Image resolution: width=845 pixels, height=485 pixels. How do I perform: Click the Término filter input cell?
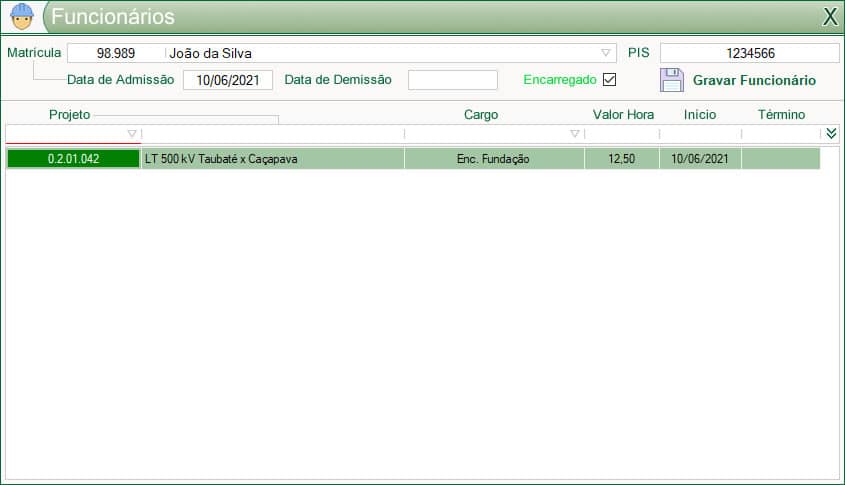(781, 134)
